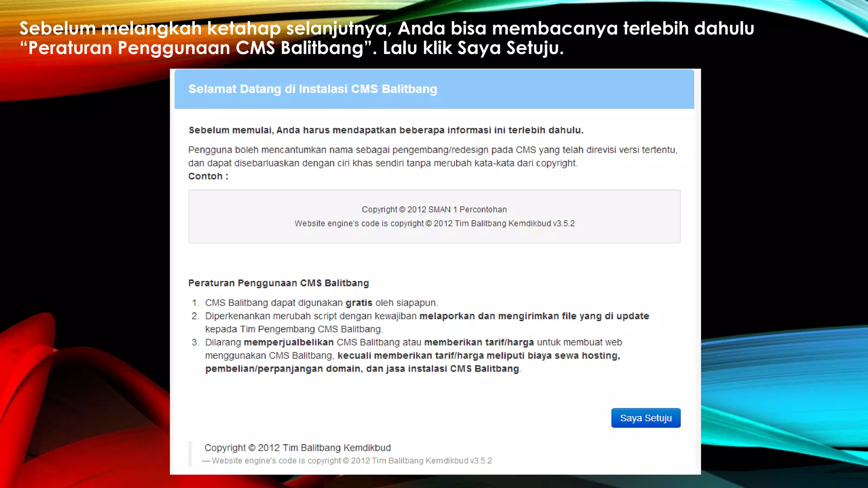
Task: Click footer line starting '— Website engine's code'
Action: tap(347, 460)
